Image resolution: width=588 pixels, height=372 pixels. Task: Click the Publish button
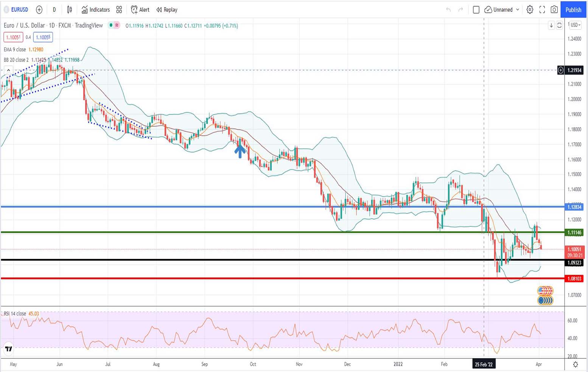(573, 10)
